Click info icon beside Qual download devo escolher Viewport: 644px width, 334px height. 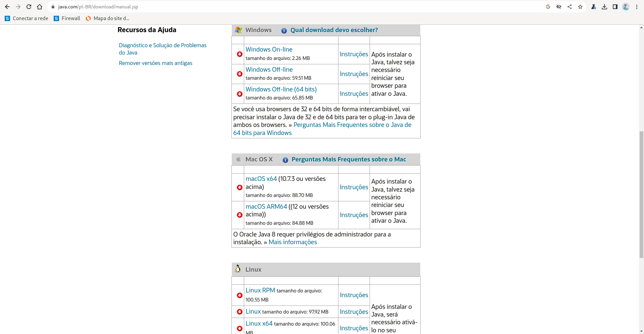[284, 31]
